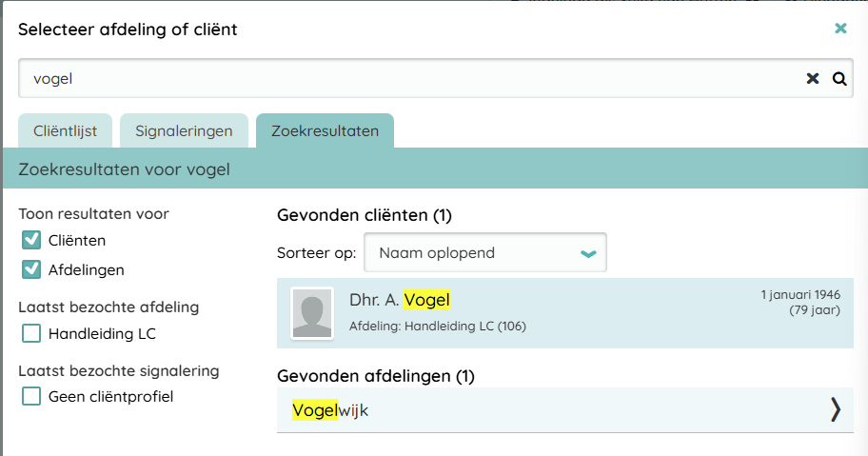Click the down arrow in the Sorteer op box
The image size is (868, 456).
click(588, 253)
